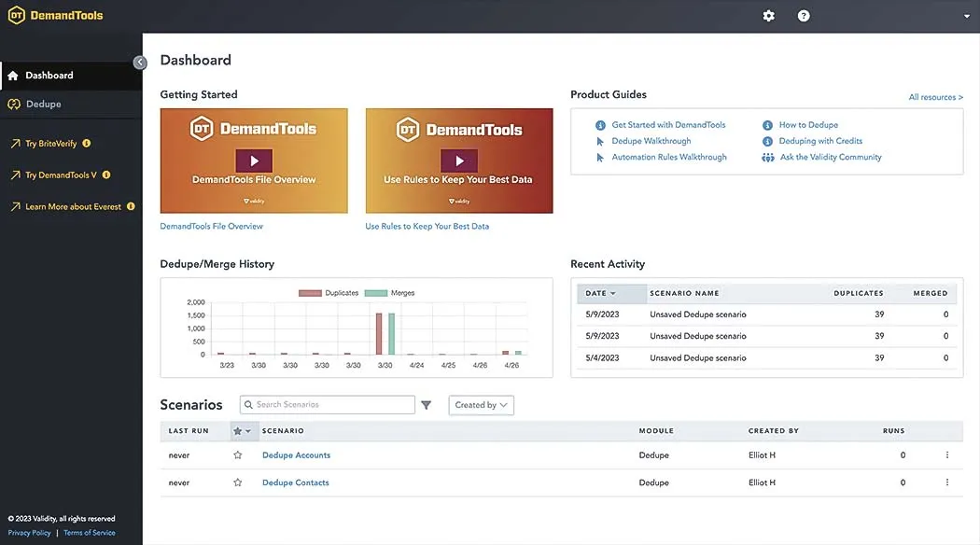Screen dimensions: 980x545
Task: Click Use Rules to Keep Your Best Data caption link
Action: (x=427, y=226)
